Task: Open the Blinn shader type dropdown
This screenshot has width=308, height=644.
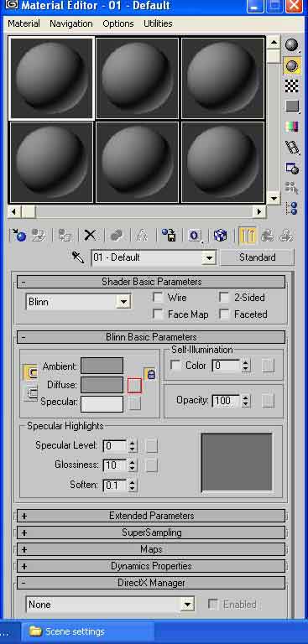Action: tap(78, 302)
